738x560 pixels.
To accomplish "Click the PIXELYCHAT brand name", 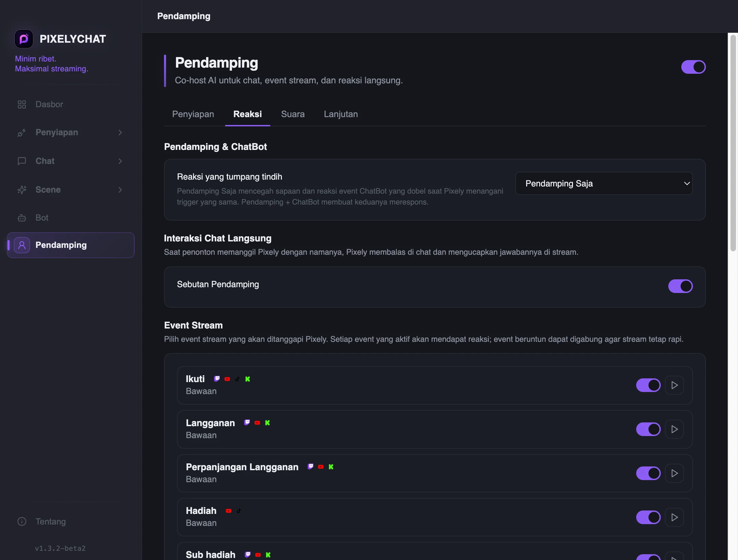I will [x=73, y=39].
